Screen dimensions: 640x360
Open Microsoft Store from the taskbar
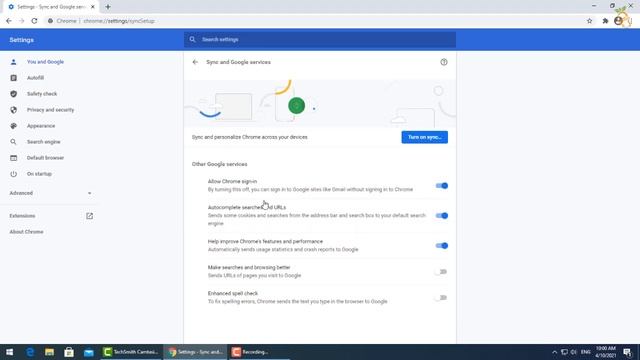(69, 352)
